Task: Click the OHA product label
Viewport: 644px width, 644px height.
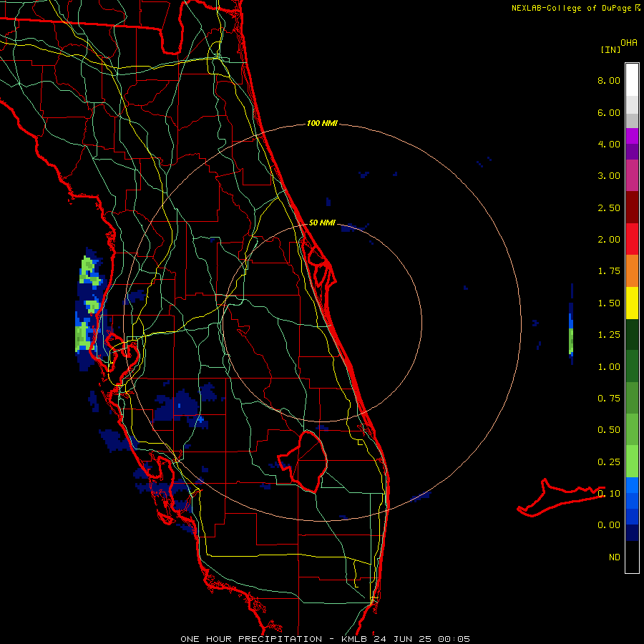Action: [x=629, y=42]
